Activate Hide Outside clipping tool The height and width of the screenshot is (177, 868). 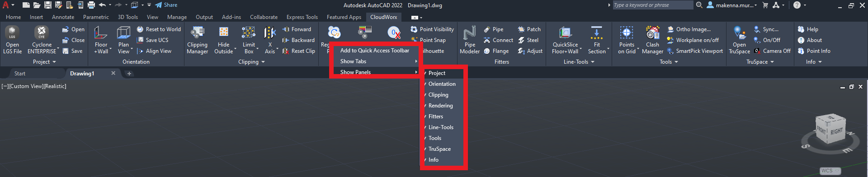pyautogui.click(x=224, y=40)
